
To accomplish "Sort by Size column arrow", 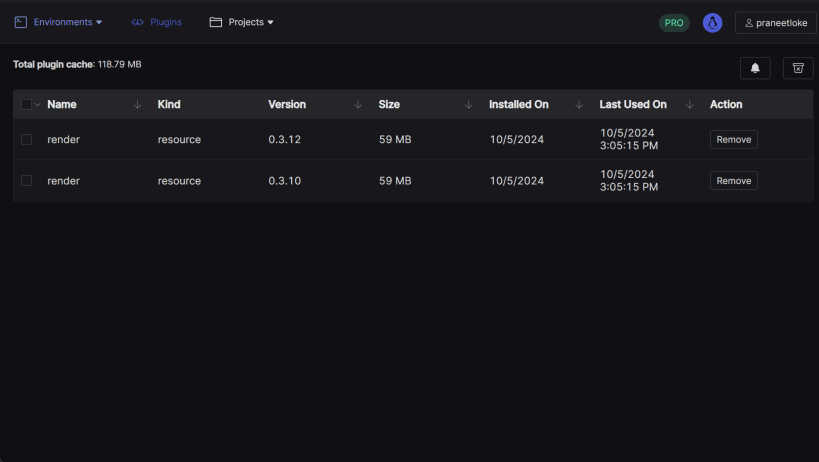I will pyautogui.click(x=469, y=104).
